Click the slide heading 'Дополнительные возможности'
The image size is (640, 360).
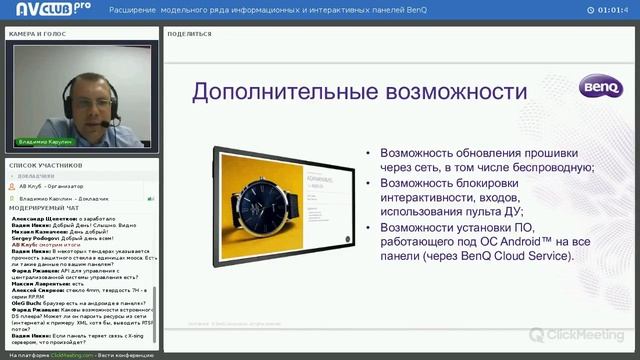(360, 91)
